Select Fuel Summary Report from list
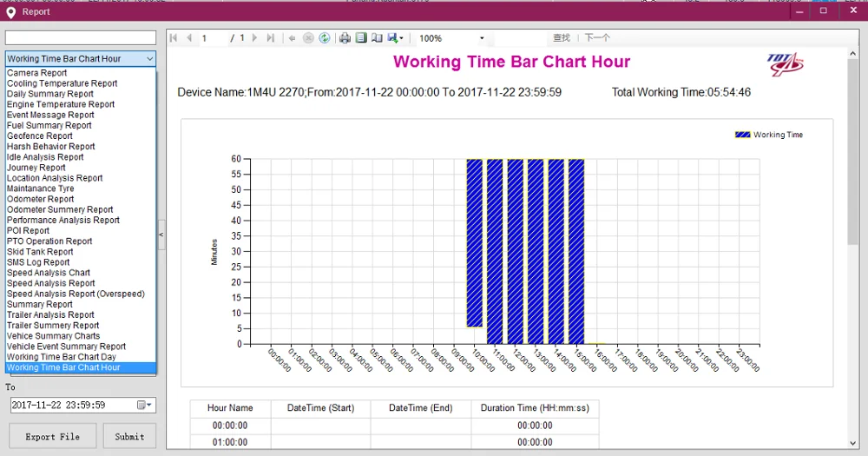Viewport: 868px width, 456px height. point(49,126)
